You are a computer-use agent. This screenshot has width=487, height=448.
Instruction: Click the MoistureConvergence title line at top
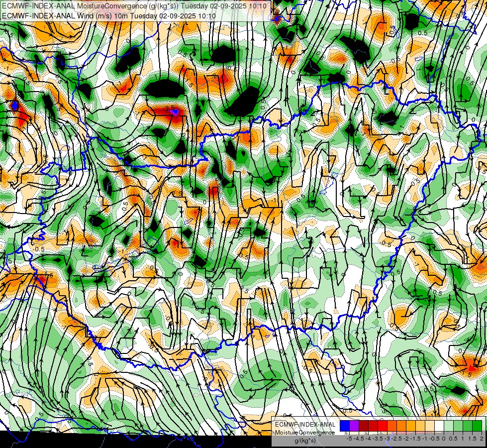point(134,6)
